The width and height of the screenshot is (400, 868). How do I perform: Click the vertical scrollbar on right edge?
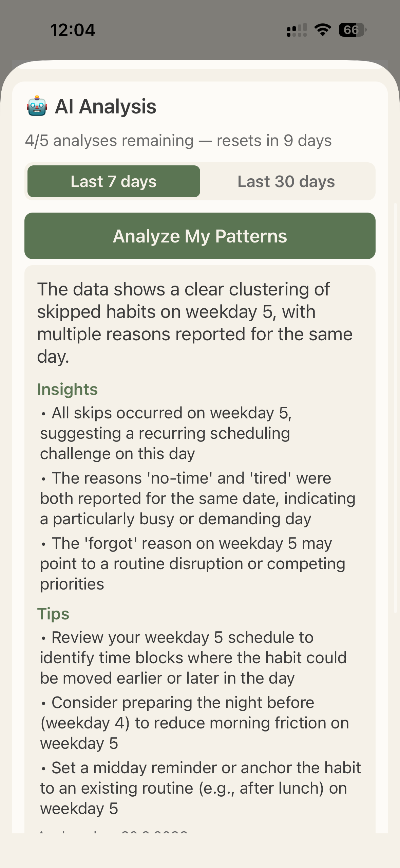click(x=395, y=408)
